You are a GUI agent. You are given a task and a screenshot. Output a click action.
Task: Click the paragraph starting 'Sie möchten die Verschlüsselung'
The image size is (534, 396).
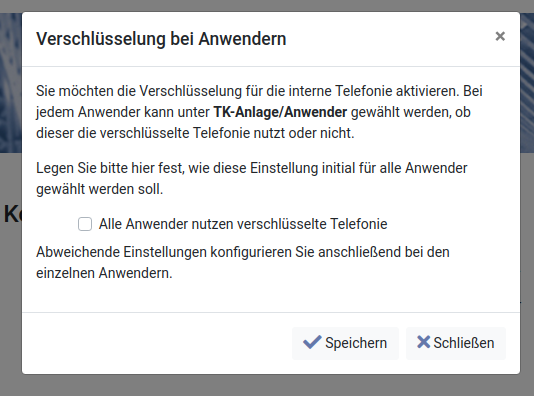pos(259,112)
